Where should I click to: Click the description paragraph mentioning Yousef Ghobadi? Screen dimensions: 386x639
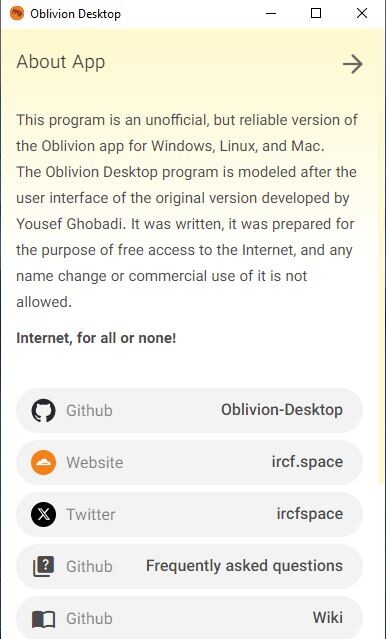tap(187, 211)
